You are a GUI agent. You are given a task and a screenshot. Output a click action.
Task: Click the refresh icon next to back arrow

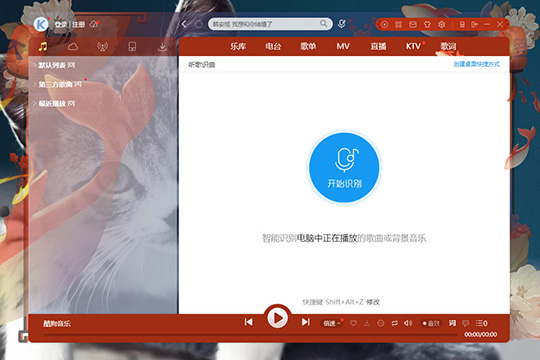click(x=199, y=24)
